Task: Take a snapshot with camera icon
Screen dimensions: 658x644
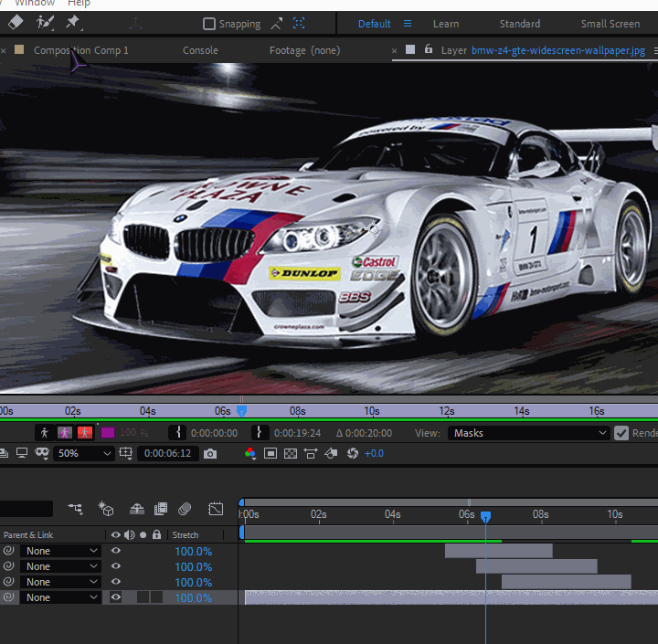Action: click(x=210, y=453)
